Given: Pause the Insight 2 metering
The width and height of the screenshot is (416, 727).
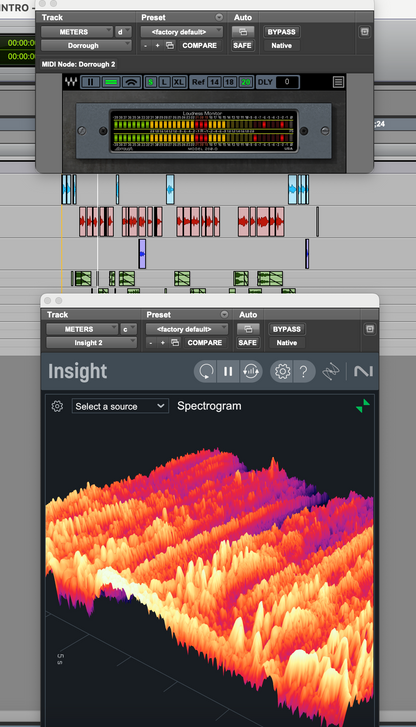Looking at the screenshot, I should (228, 371).
